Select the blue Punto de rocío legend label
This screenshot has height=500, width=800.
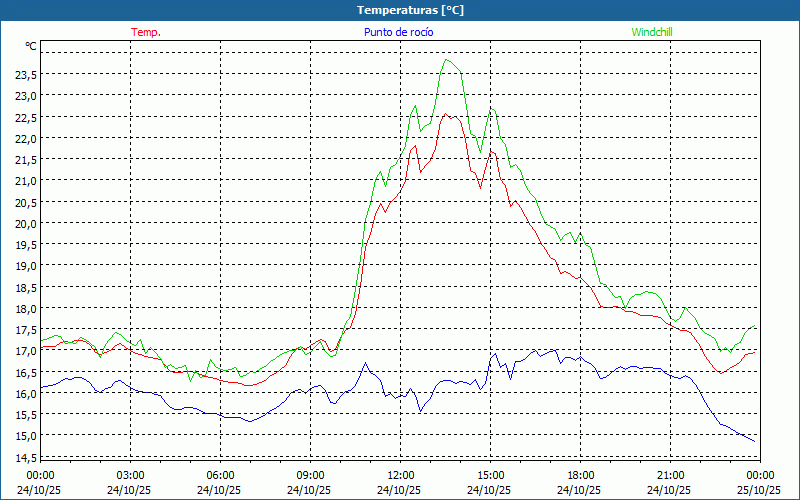399,32
